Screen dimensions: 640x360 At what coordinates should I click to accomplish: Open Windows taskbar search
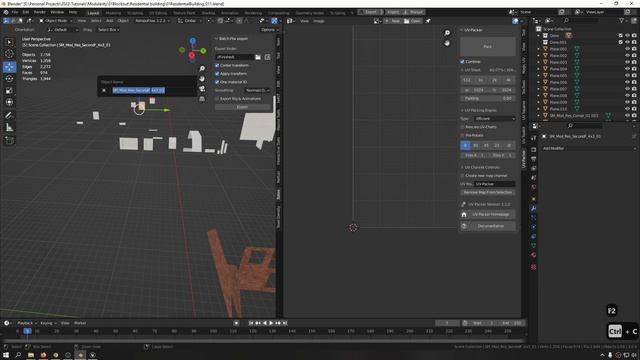(18, 356)
